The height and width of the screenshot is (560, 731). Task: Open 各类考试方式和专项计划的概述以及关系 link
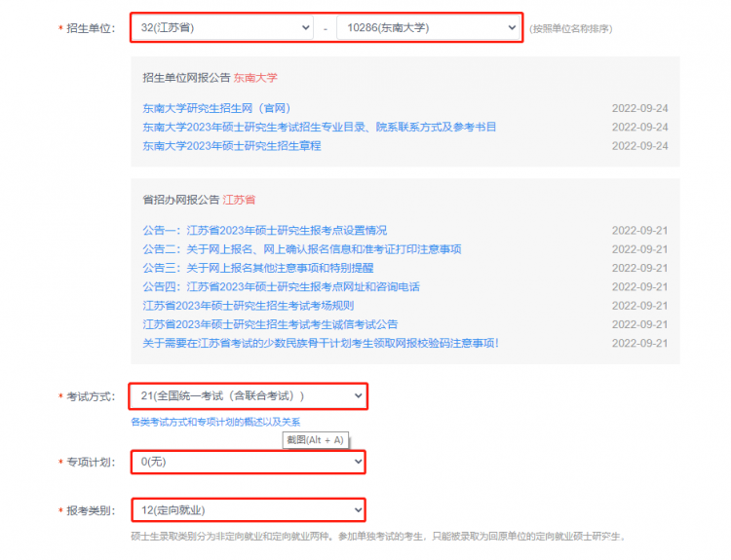(x=215, y=422)
